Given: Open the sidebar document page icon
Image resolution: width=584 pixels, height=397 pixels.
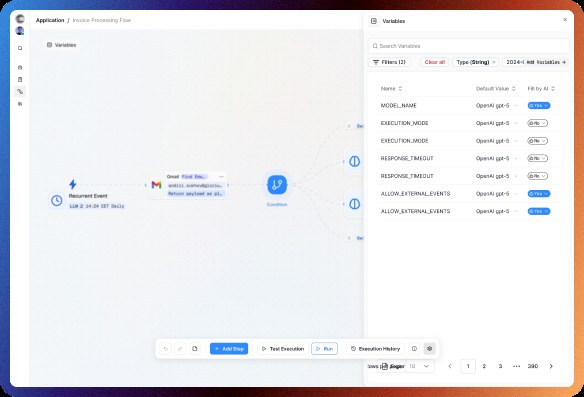Looking at the screenshot, I should tap(20, 79).
